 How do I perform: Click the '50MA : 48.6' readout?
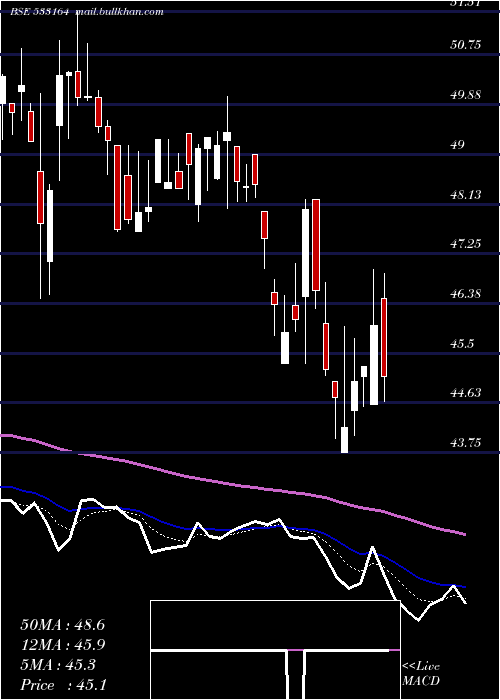pyautogui.click(x=63, y=625)
